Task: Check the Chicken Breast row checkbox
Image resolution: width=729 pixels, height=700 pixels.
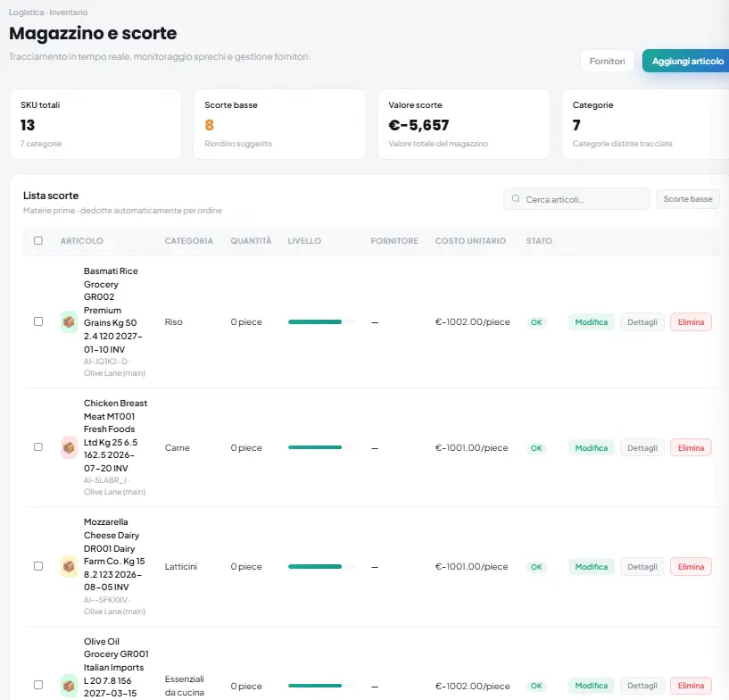Action: (38, 447)
